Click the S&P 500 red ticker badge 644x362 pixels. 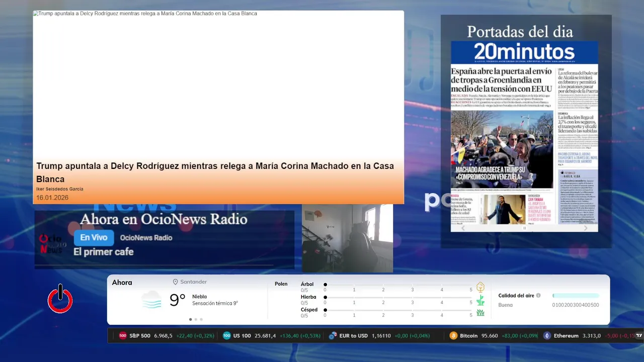point(123,336)
